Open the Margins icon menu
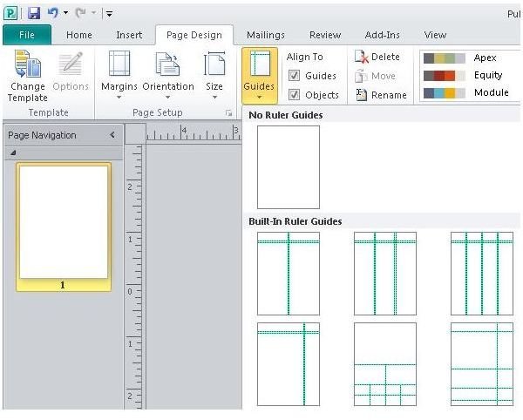Viewport: 523px width, 420px height. (x=119, y=64)
